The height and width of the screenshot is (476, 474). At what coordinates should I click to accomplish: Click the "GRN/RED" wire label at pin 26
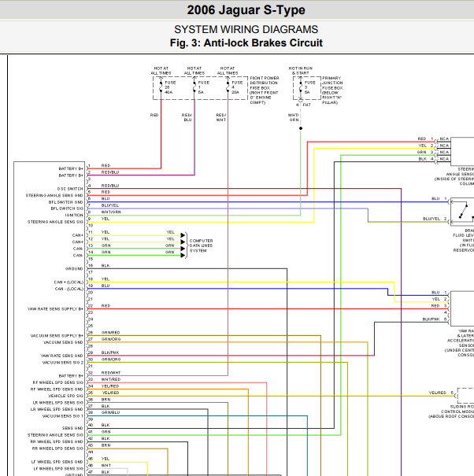tap(110, 333)
